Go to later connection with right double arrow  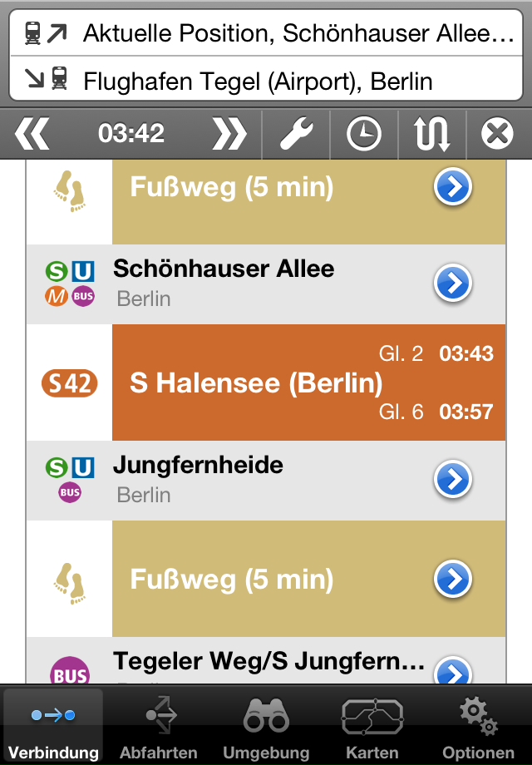coord(229,133)
